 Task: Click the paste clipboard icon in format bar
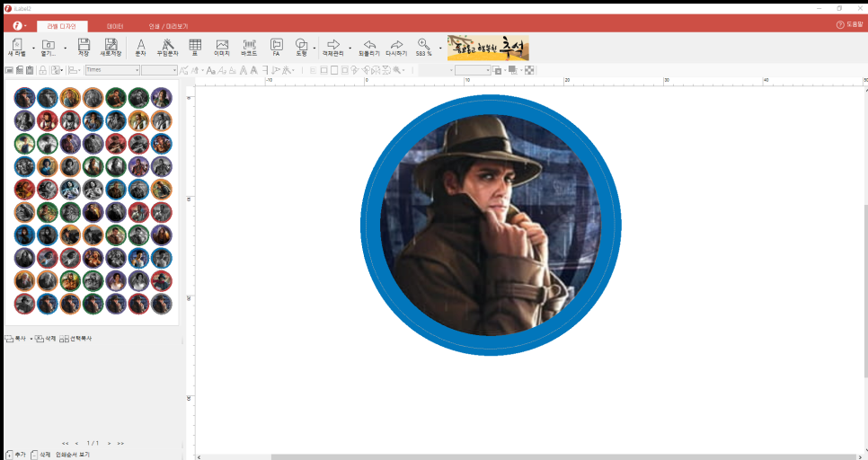(30, 70)
